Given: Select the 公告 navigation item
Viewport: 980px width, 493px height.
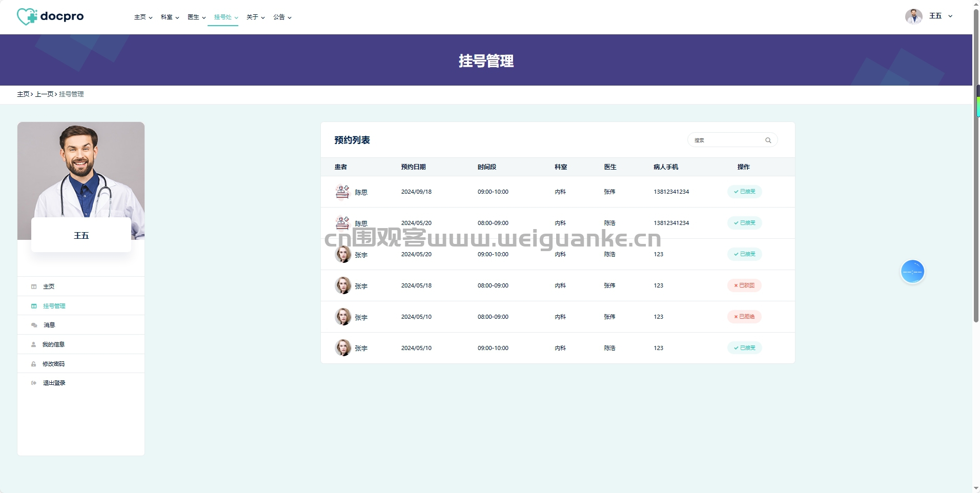Looking at the screenshot, I should tap(282, 17).
